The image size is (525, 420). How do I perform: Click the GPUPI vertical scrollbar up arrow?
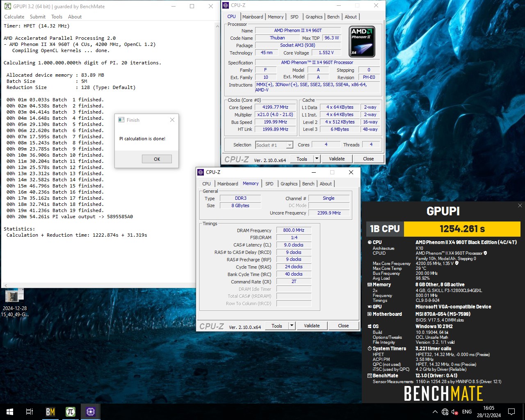[217, 26]
